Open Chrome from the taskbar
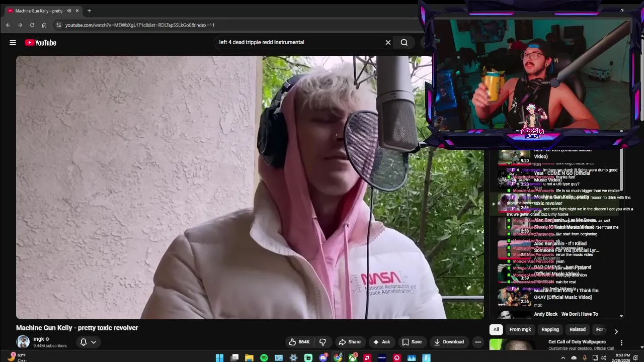Image resolution: width=644 pixels, height=362 pixels. point(338,358)
